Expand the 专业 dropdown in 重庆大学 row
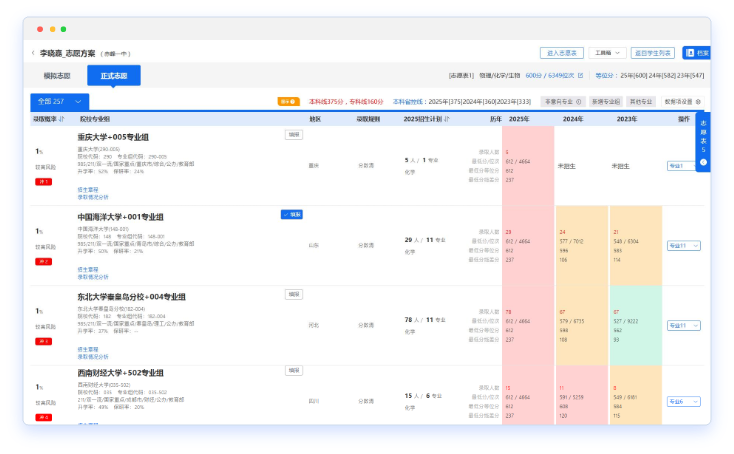The height and width of the screenshot is (454, 734). pos(683,165)
